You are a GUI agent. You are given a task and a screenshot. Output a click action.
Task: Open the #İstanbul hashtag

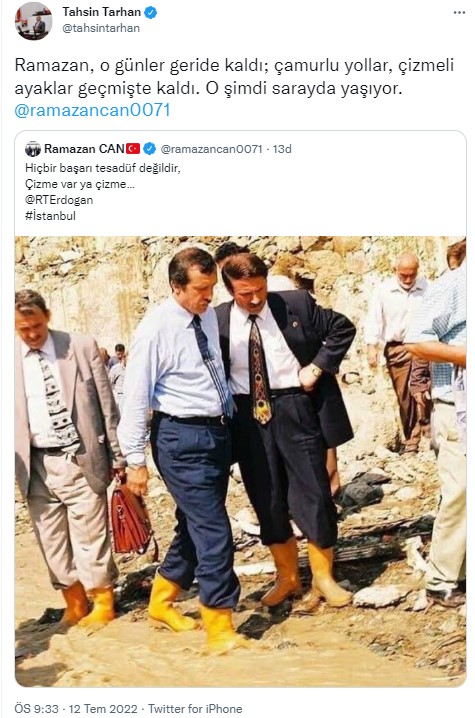pos(50,216)
